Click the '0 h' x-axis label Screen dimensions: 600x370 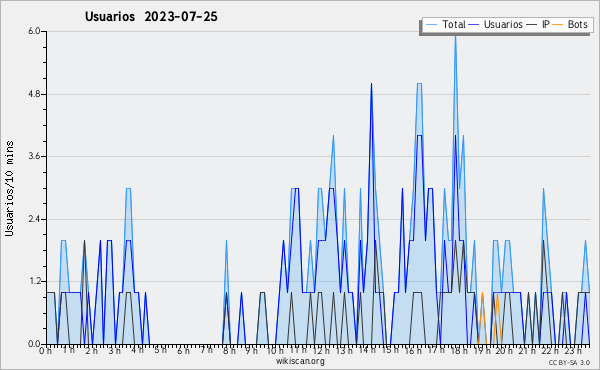(x=45, y=350)
